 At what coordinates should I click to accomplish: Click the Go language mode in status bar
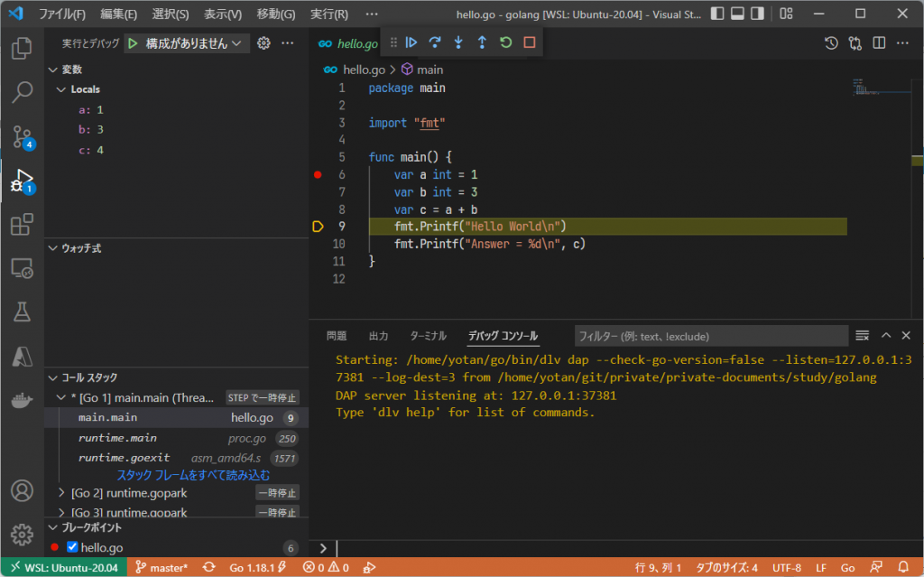(x=847, y=568)
